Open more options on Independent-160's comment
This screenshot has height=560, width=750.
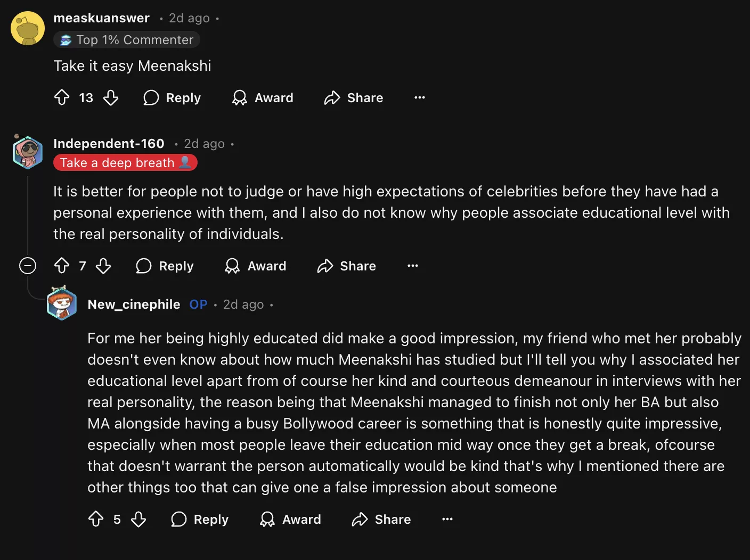(413, 266)
